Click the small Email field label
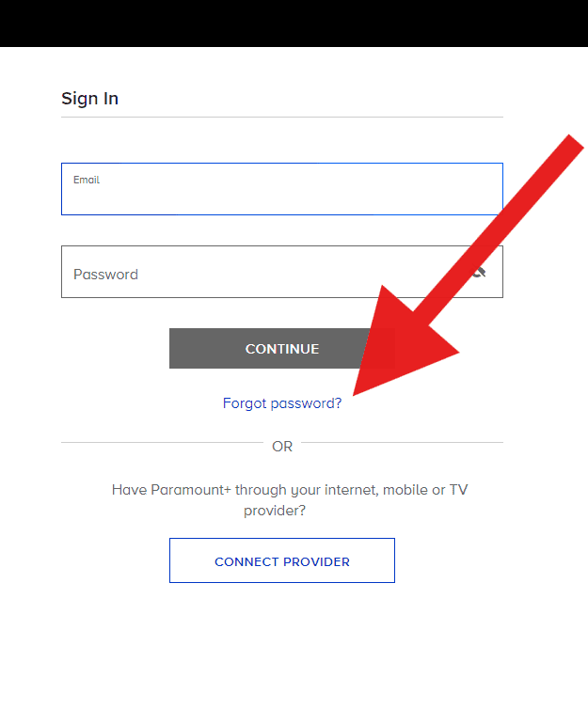 (x=87, y=180)
